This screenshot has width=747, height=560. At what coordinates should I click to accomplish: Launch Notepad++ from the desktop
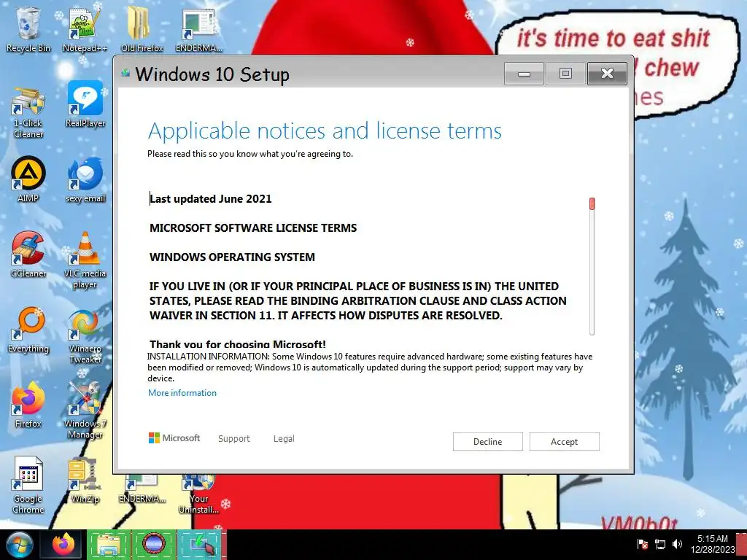point(85,28)
